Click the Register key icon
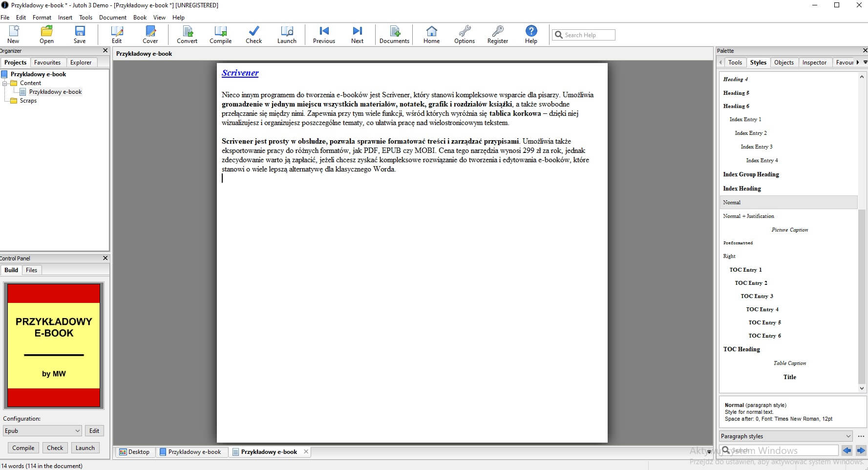 (498, 35)
